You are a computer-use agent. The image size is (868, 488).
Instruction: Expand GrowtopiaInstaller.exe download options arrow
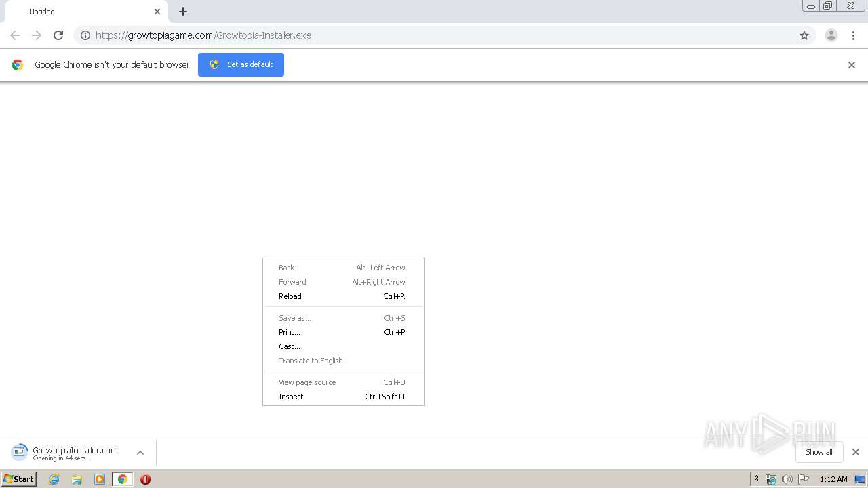[140, 453]
